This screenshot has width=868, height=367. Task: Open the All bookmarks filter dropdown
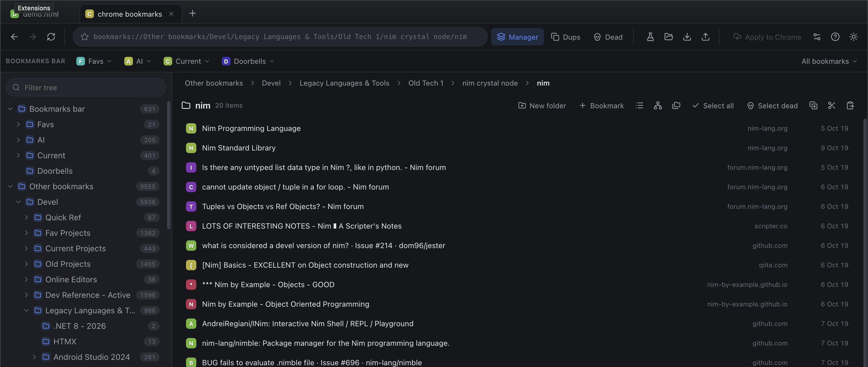(829, 61)
